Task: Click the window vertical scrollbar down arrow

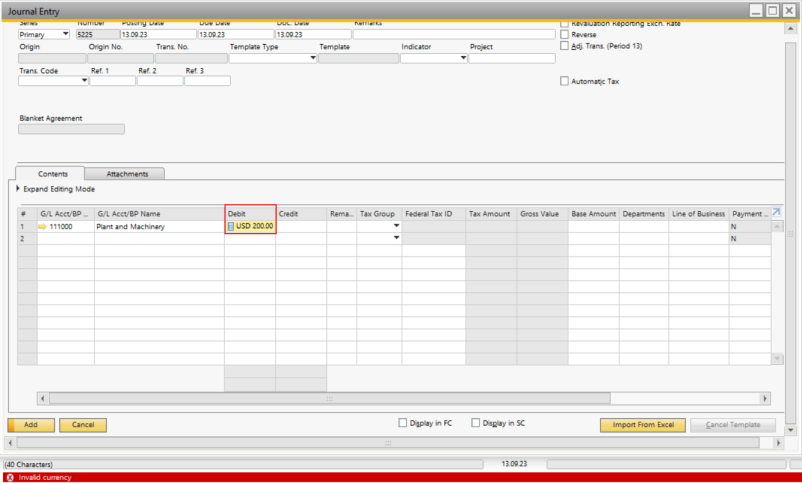Action: pos(791,430)
